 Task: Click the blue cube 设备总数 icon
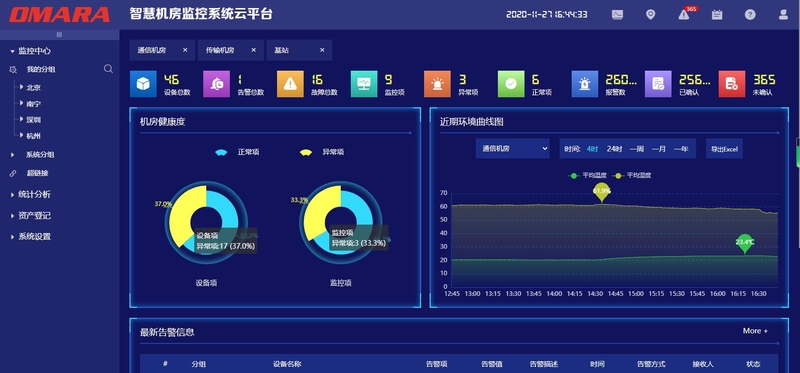143,84
